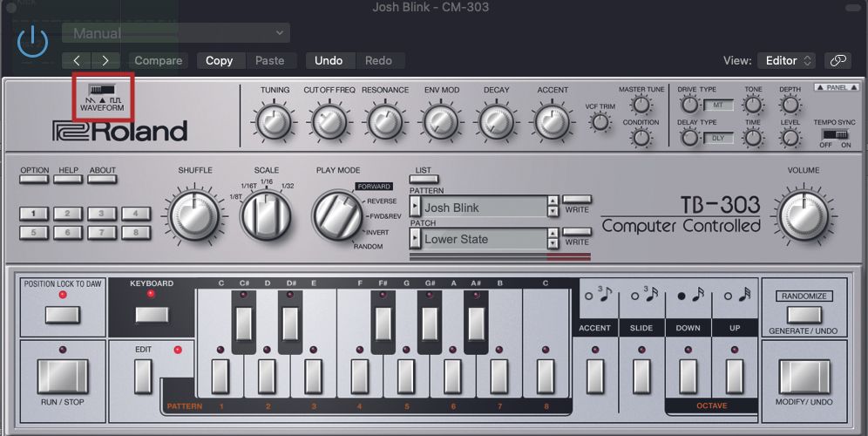Open the Manual preset dropdown
Viewport: 868px width, 436px height.
pos(176,33)
